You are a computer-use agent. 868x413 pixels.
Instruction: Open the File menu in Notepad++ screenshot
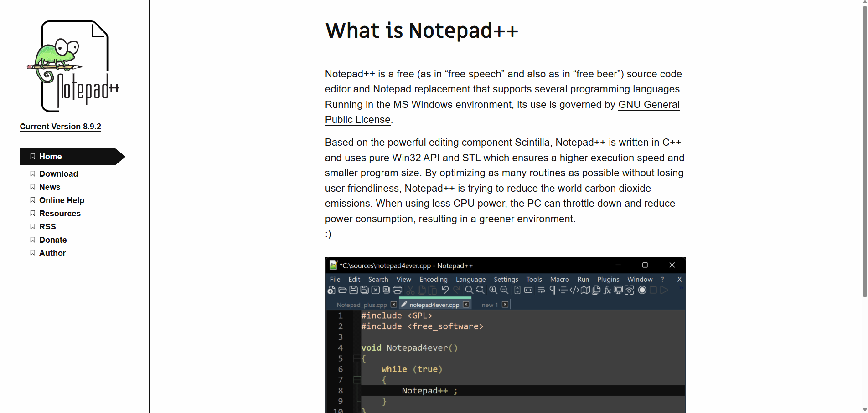pos(335,280)
